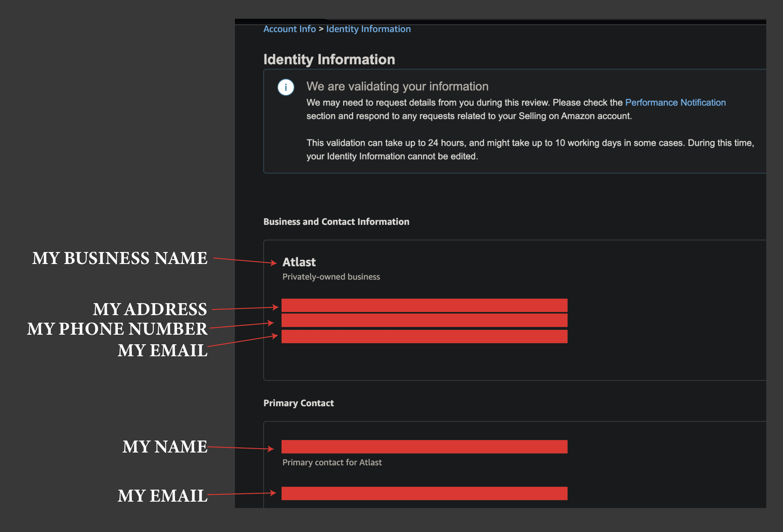Screen dimensions: 783x532
Task: Select the Atlast business name text
Action: click(x=299, y=262)
